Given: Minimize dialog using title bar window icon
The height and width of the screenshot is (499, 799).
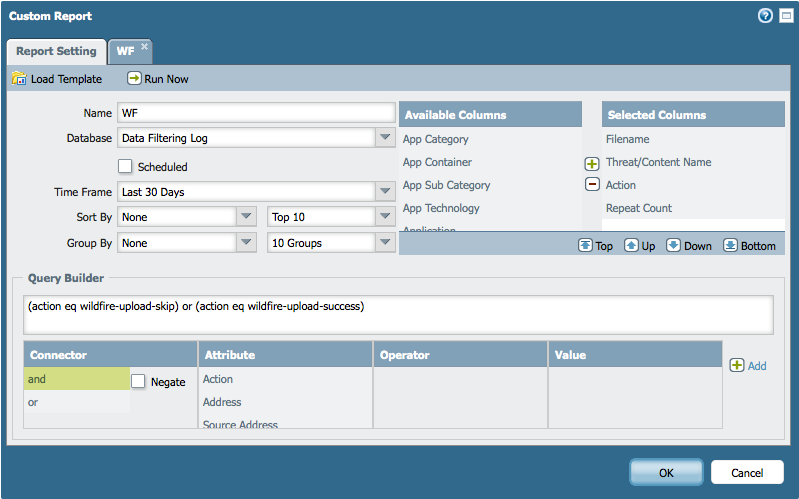Looking at the screenshot, I should 786,16.
